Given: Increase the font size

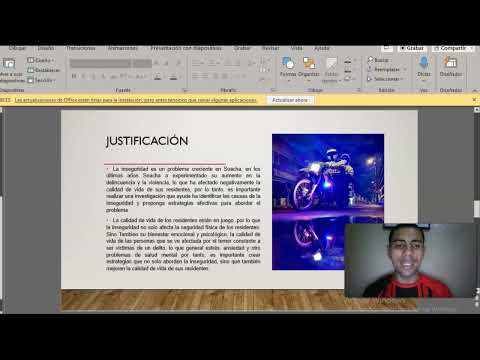Looking at the screenshot, I should (x=157, y=63).
